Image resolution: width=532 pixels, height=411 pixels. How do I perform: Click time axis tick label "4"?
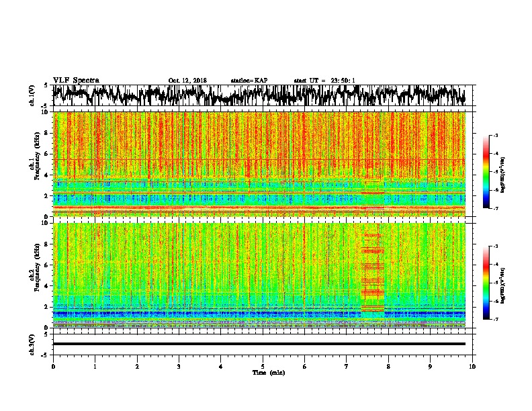[221, 367]
